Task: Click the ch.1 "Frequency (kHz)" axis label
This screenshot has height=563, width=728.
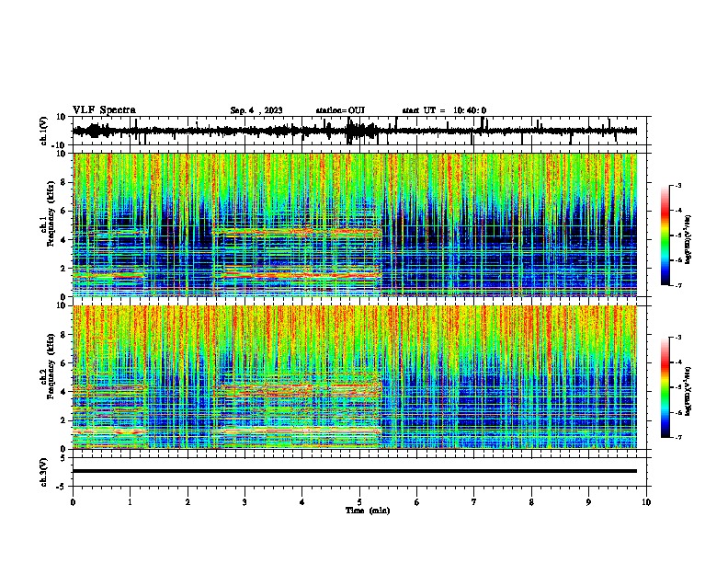Action: [51, 213]
